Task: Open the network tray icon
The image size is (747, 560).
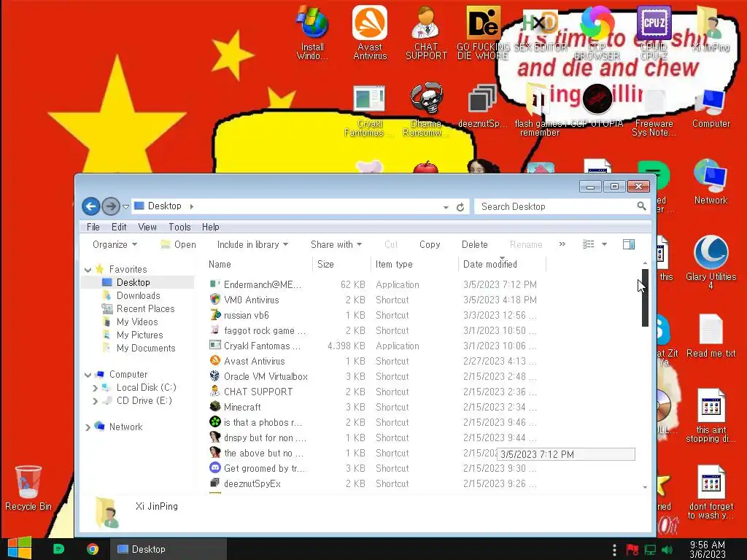Action: 650,550
